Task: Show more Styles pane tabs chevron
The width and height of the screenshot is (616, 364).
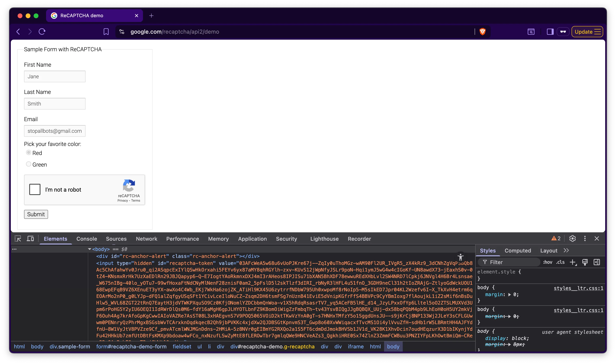Action: [x=566, y=250]
